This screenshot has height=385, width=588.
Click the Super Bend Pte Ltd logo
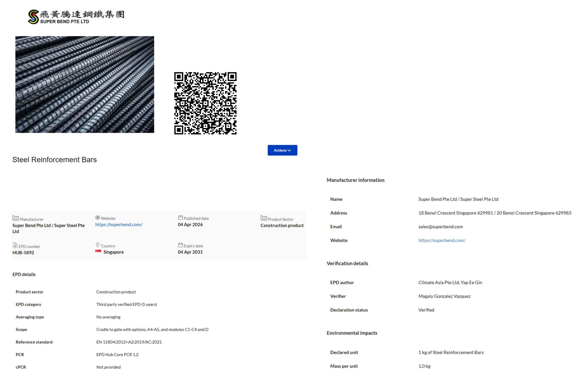76,17
